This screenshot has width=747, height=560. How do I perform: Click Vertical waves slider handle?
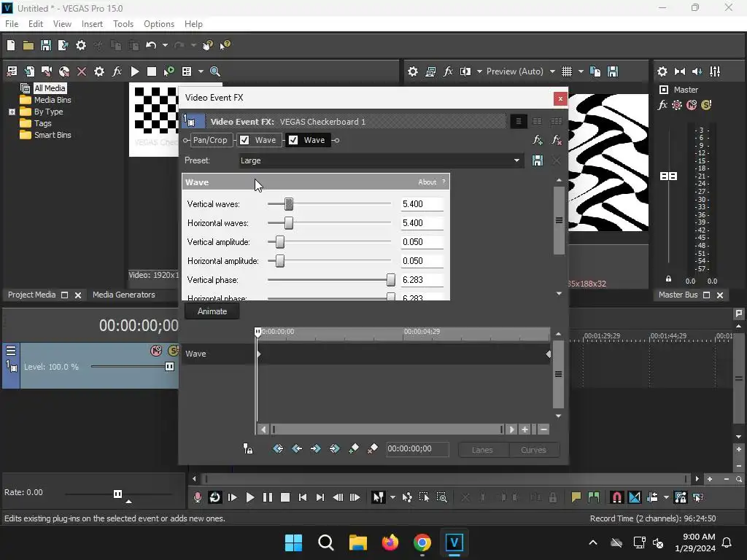[289, 204]
